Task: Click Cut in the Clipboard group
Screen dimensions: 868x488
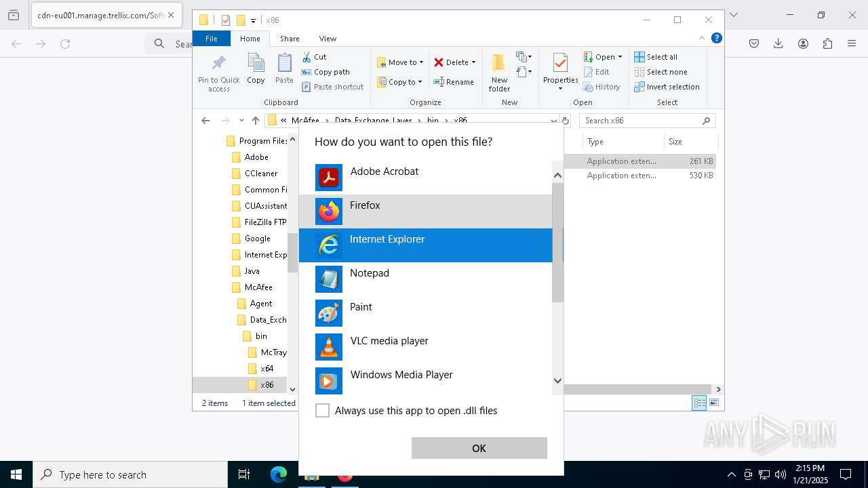Action: 314,57
